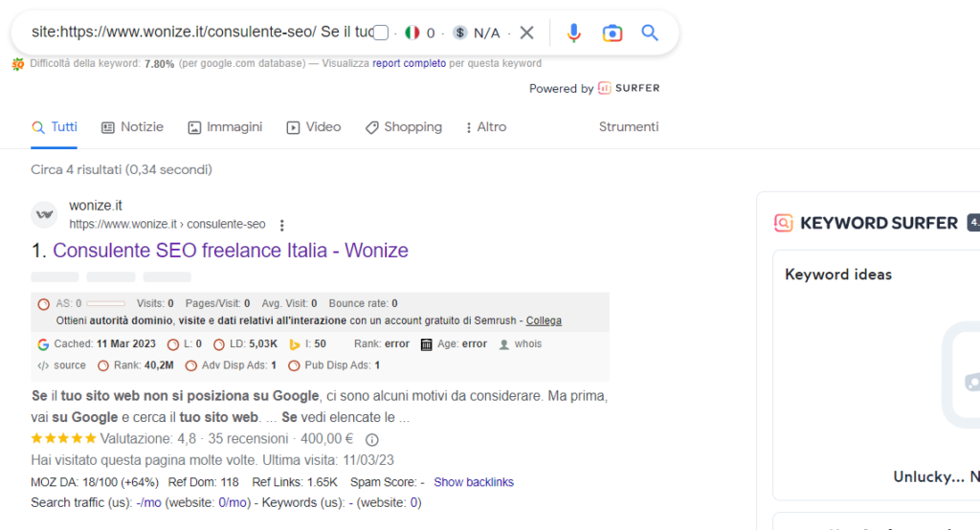Click the Circa 4 risultati count
Screen dimensions: 980x530
click(122, 169)
